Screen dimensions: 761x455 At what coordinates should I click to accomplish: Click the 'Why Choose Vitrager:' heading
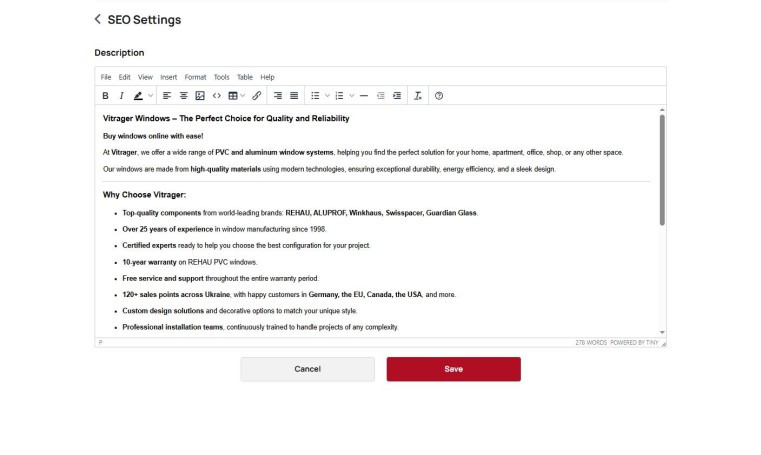pyautogui.click(x=144, y=195)
